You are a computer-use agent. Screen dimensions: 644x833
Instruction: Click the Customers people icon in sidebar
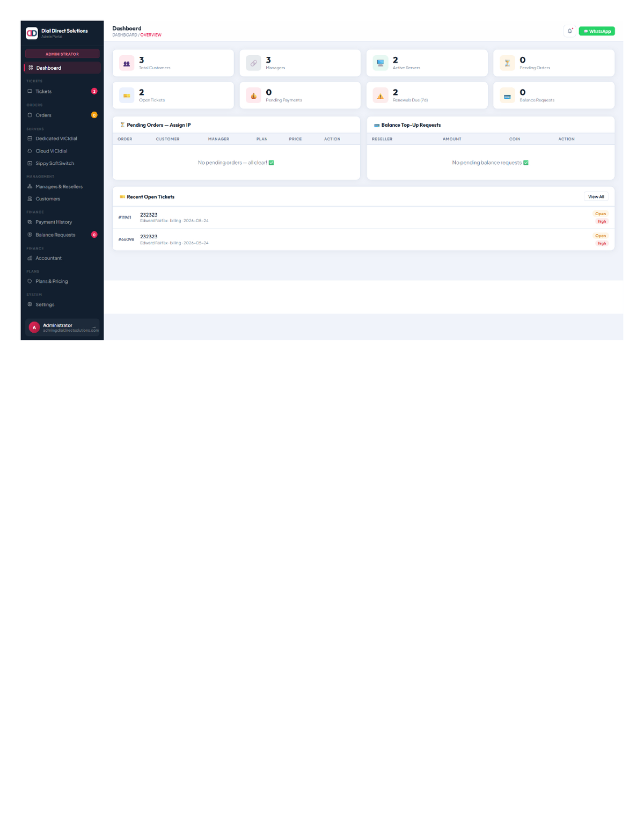coord(30,199)
